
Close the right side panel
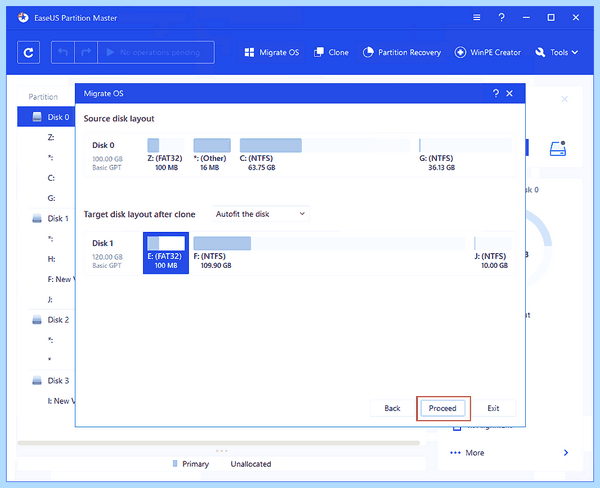[x=564, y=99]
